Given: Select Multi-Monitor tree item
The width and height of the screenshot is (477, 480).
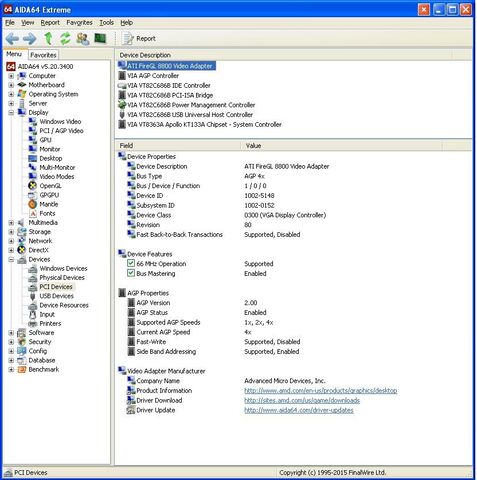Looking at the screenshot, I should [x=57, y=168].
